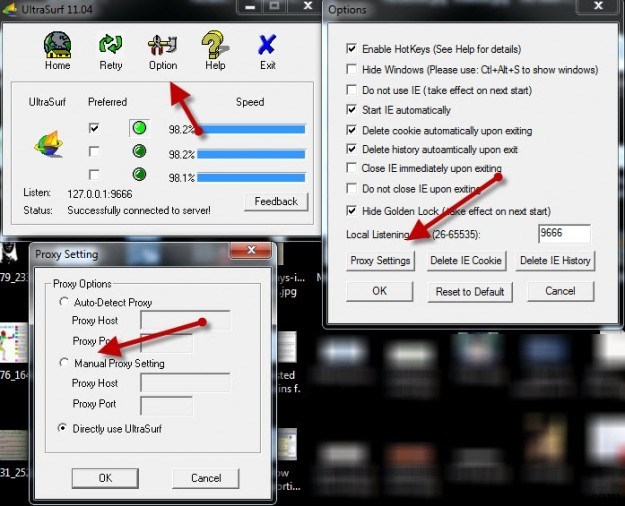Click the blue X Exit icon
Image resolution: width=625 pixels, height=506 pixels.
267,51
